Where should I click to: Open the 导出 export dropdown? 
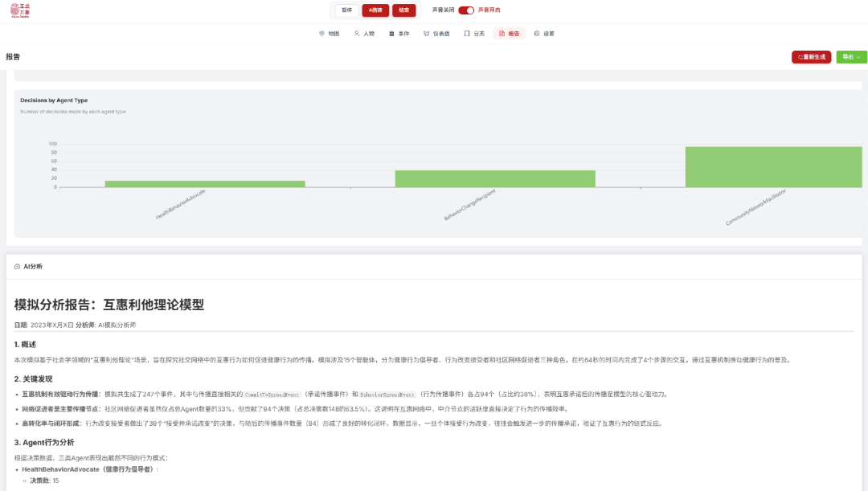(851, 57)
